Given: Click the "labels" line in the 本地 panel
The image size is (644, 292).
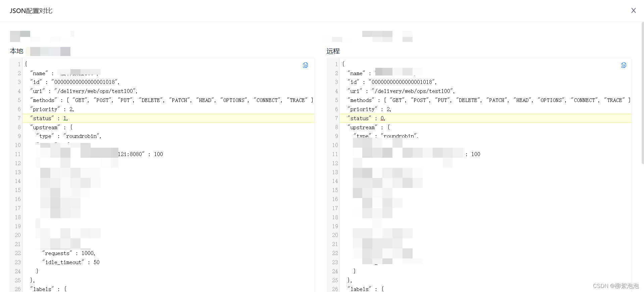Looking at the screenshot, I should coord(48,289).
